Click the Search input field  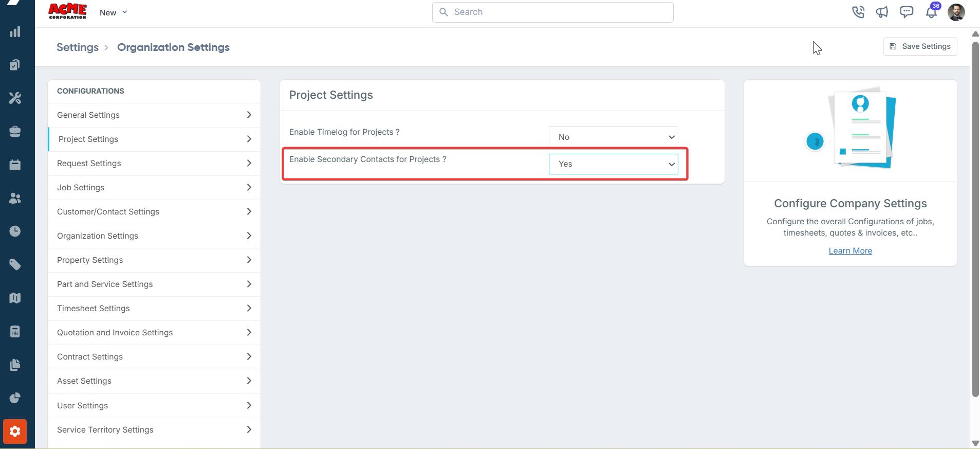(552, 12)
